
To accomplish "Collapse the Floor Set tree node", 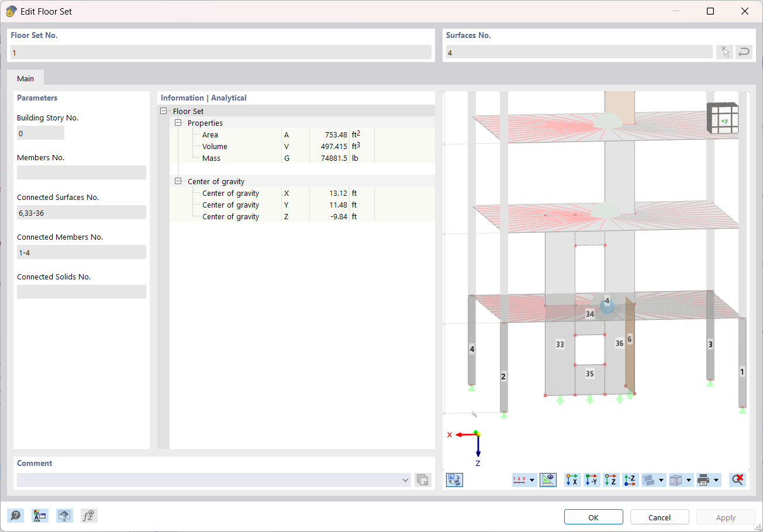I will [x=163, y=111].
